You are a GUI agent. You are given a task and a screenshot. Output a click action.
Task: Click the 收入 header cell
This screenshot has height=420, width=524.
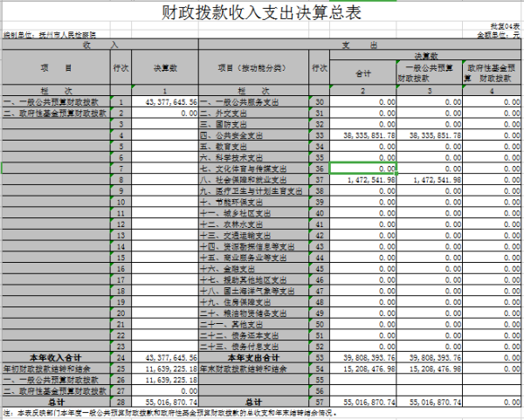(x=100, y=45)
